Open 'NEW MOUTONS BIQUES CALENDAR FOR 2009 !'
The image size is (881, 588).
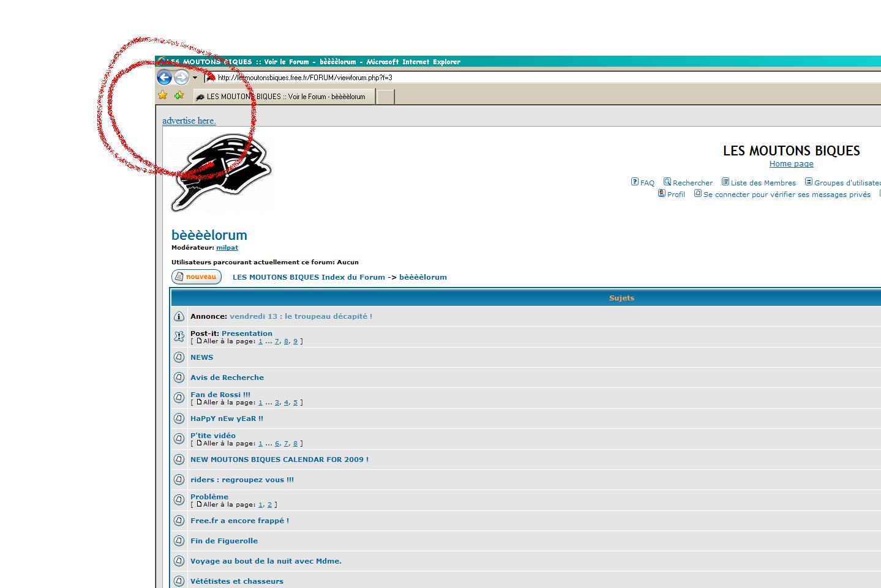tap(279, 460)
